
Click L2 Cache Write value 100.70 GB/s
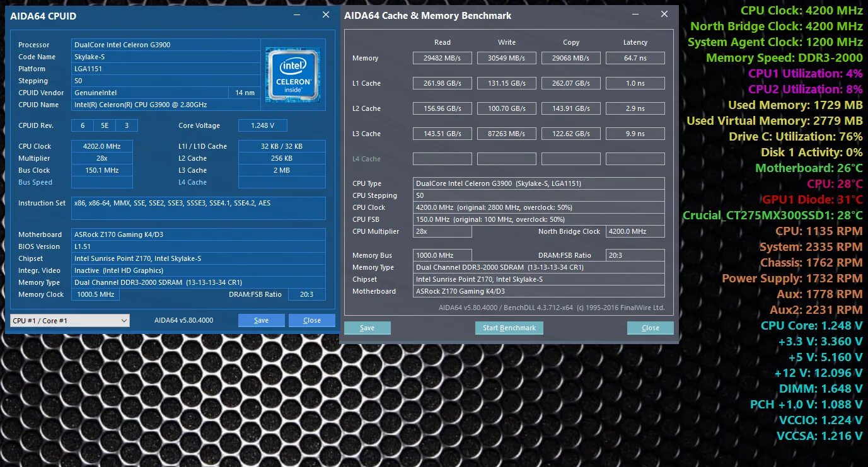pyautogui.click(x=507, y=108)
